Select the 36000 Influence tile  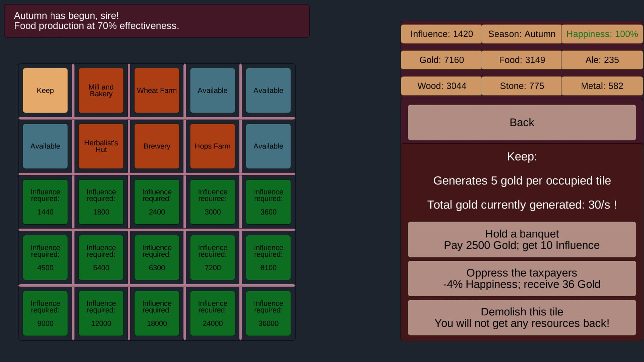click(268, 313)
